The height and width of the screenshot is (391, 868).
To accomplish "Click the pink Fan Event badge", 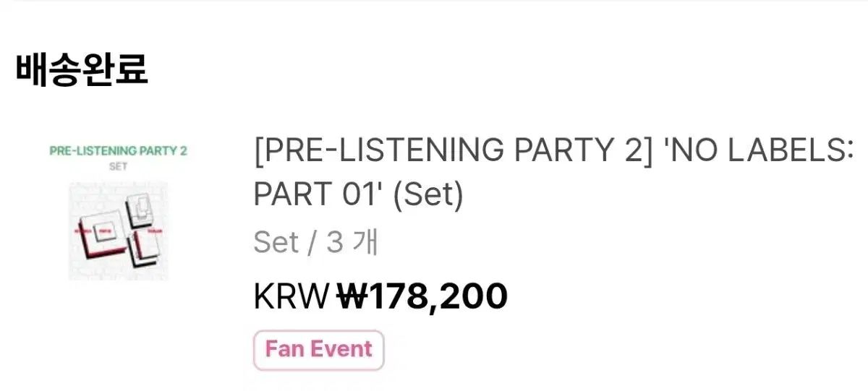I will tap(318, 350).
